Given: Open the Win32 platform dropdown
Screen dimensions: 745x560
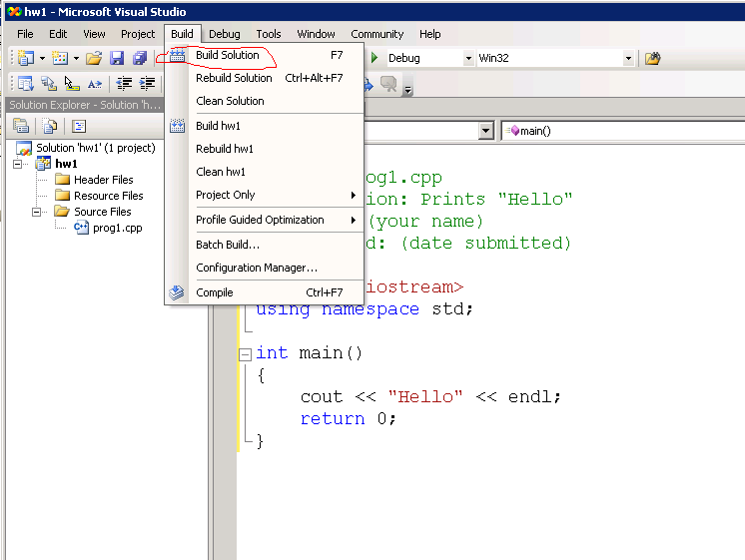Looking at the screenshot, I should point(628,58).
